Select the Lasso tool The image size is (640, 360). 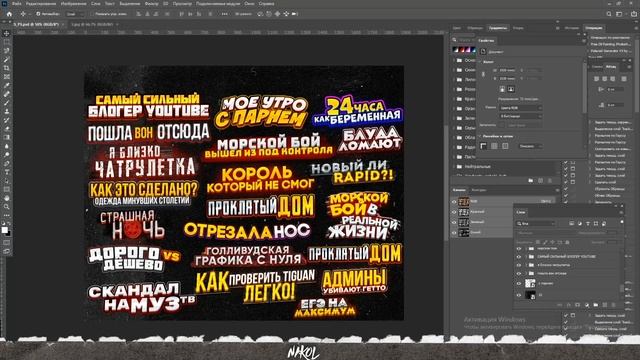7,51
